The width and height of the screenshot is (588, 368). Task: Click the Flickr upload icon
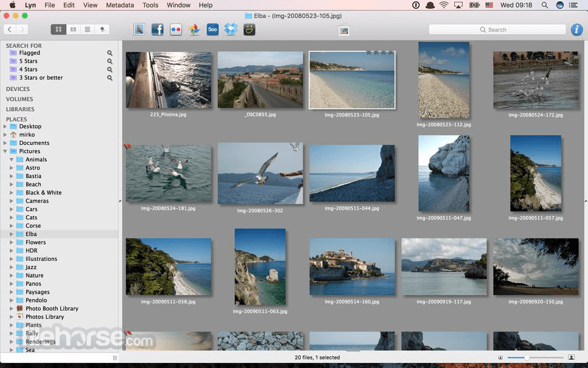[176, 29]
